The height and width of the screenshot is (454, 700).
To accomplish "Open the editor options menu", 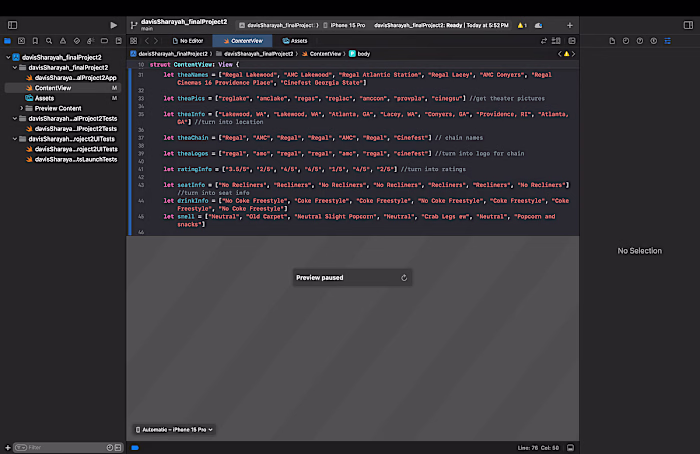I will [556, 41].
